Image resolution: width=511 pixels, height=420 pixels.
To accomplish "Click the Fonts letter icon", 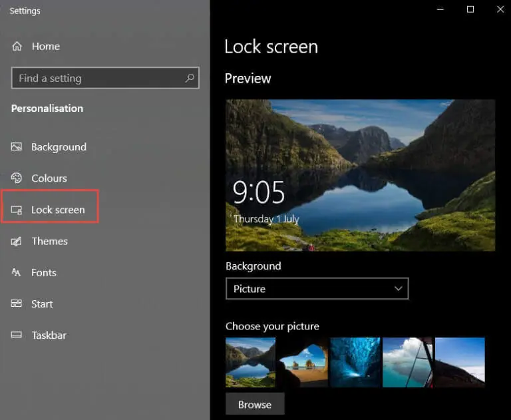I will pyautogui.click(x=16, y=272).
